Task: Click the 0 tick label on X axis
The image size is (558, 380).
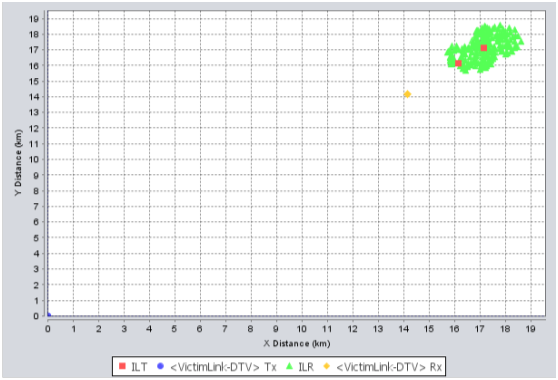Action: click(x=48, y=329)
